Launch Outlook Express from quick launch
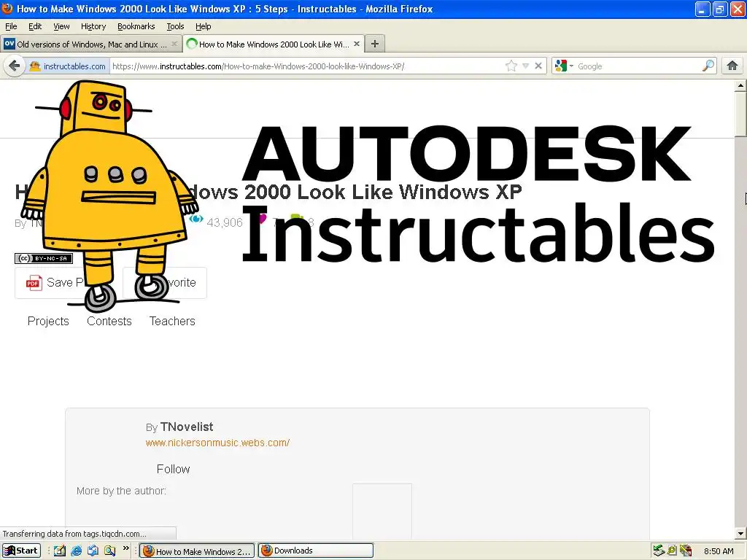747x560 pixels. click(x=93, y=551)
